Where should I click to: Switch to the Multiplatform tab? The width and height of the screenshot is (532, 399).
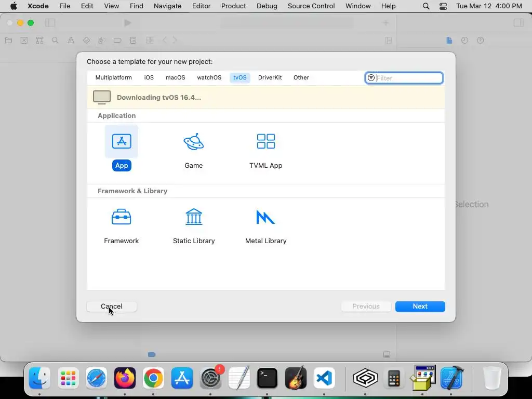click(113, 77)
